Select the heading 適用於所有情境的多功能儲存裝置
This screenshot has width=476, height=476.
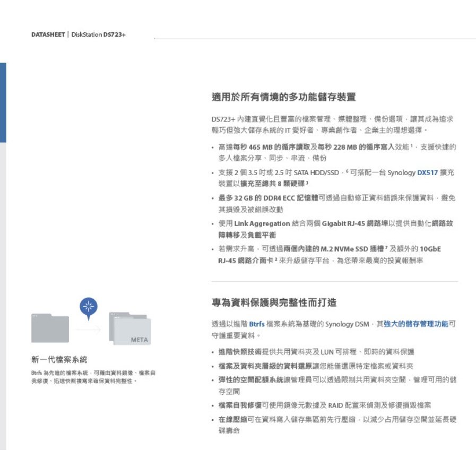click(x=284, y=97)
